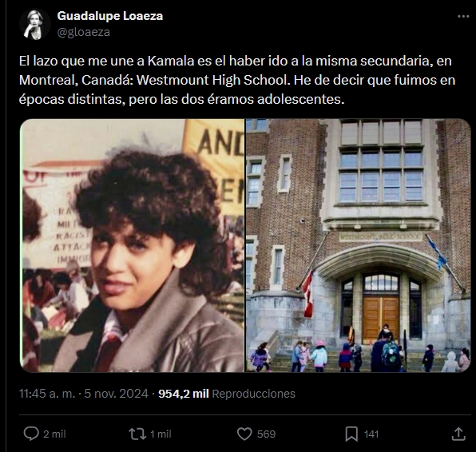The image size is (476, 452).
Task: Open the @gloaeza handle link
Action: 84,32
